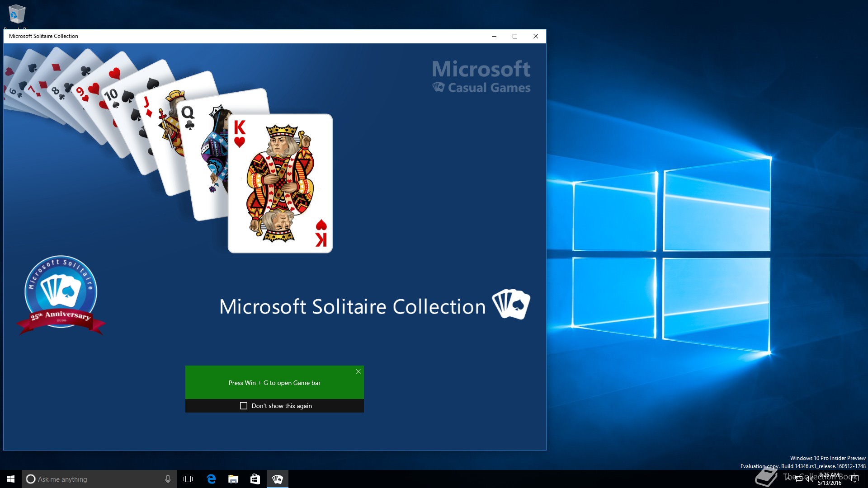868x488 pixels.
Task: Show hidden system tray icons
Action: [788, 479]
